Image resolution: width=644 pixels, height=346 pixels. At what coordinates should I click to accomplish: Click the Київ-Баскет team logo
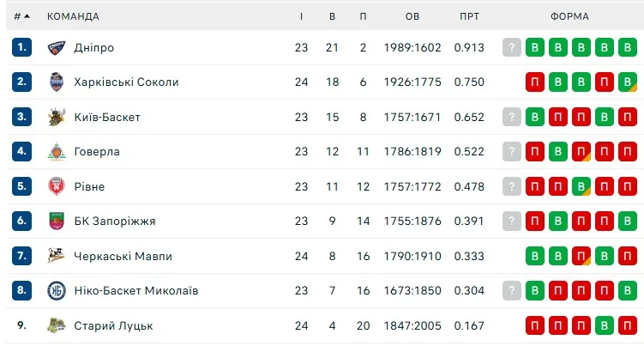[x=57, y=117]
